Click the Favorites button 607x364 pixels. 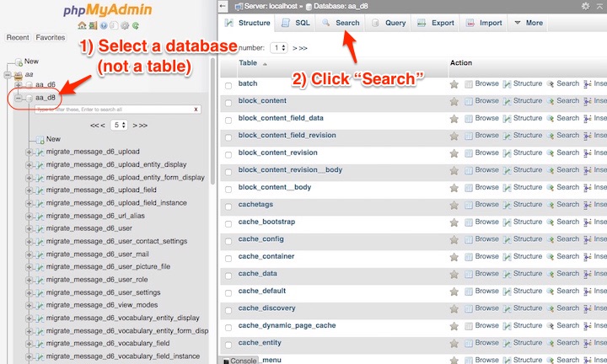pos(51,38)
